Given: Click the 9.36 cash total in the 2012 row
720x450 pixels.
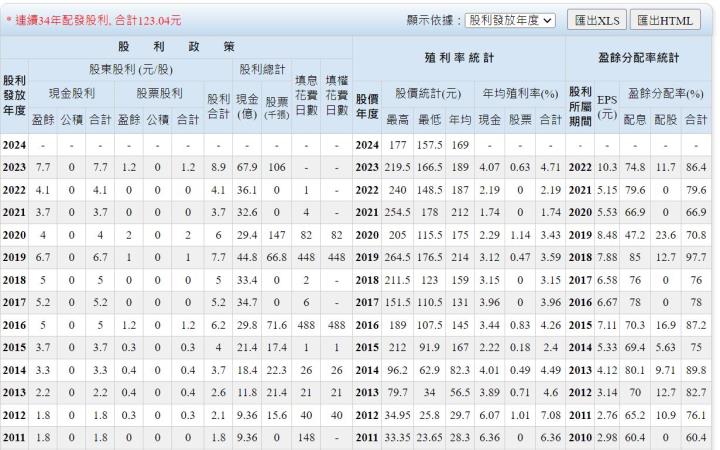Looking at the screenshot, I should [247, 415].
